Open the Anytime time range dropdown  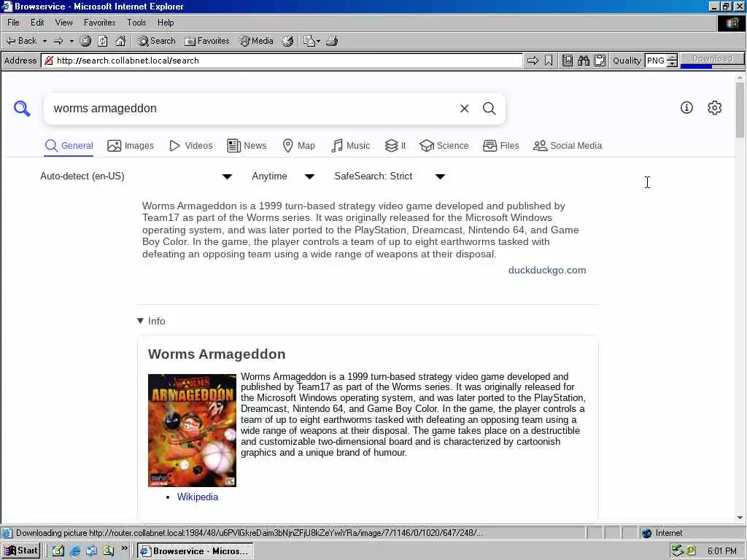[x=283, y=176]
